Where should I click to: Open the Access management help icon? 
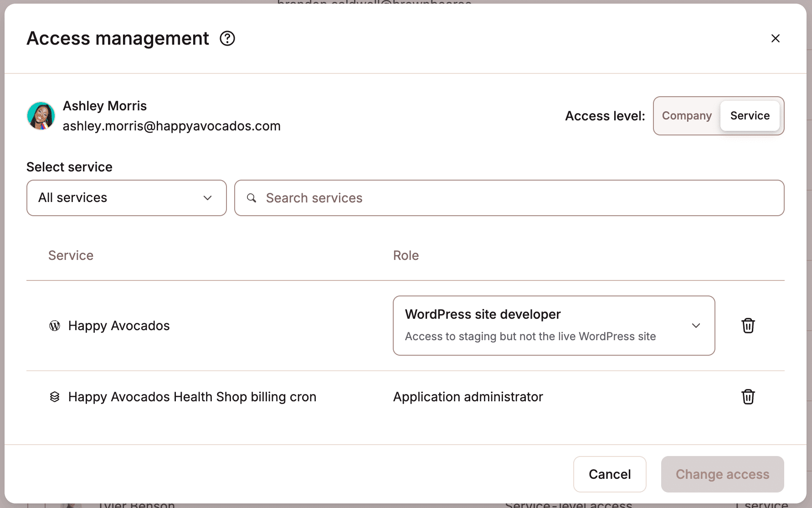point(227,38)
